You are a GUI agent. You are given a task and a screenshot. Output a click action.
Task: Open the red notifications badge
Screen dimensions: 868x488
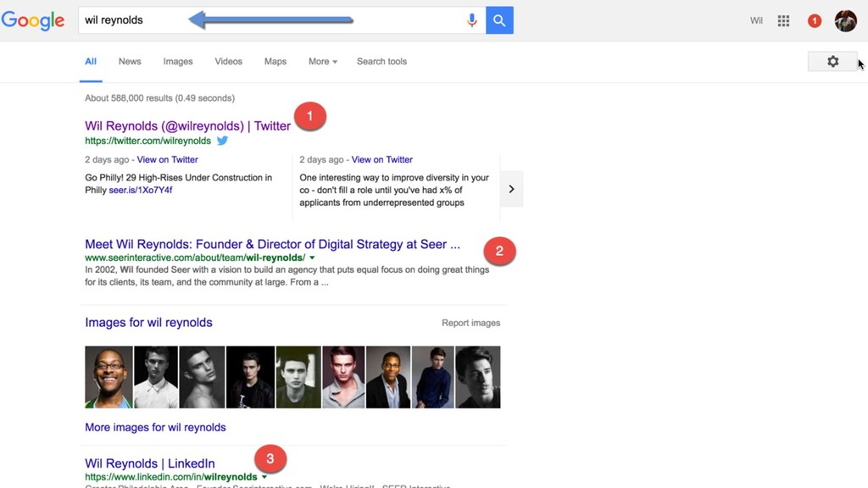pyautogui.click(x=815, y=21)
